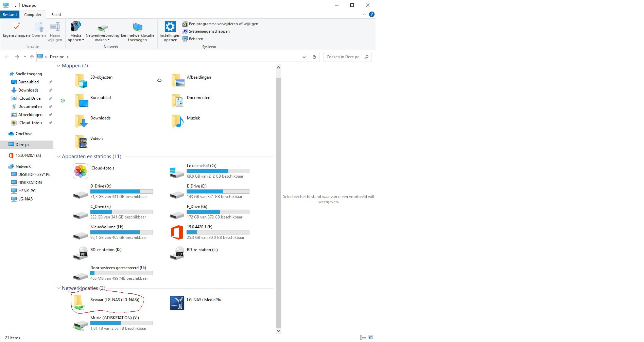This screenshot has width=644, height=342.
Task: Select Lokale schijf (C:) drive
Action: pos(210,171)
